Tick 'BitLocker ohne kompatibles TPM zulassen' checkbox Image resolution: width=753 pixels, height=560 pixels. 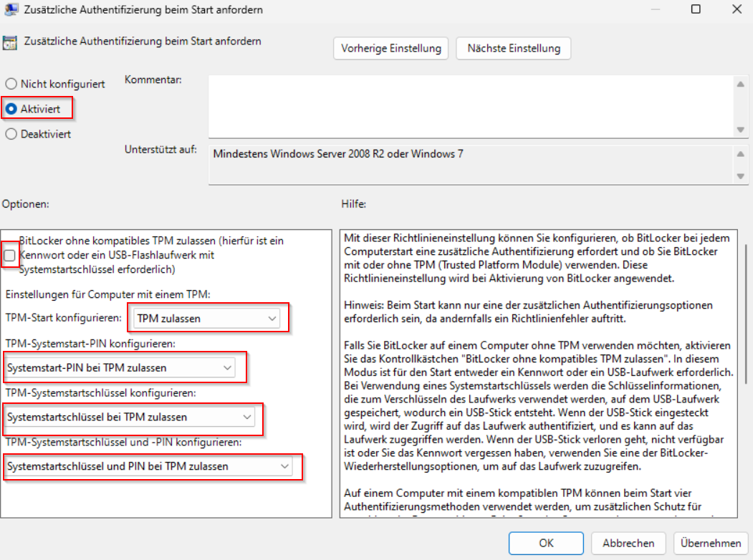tap(9, 255)
